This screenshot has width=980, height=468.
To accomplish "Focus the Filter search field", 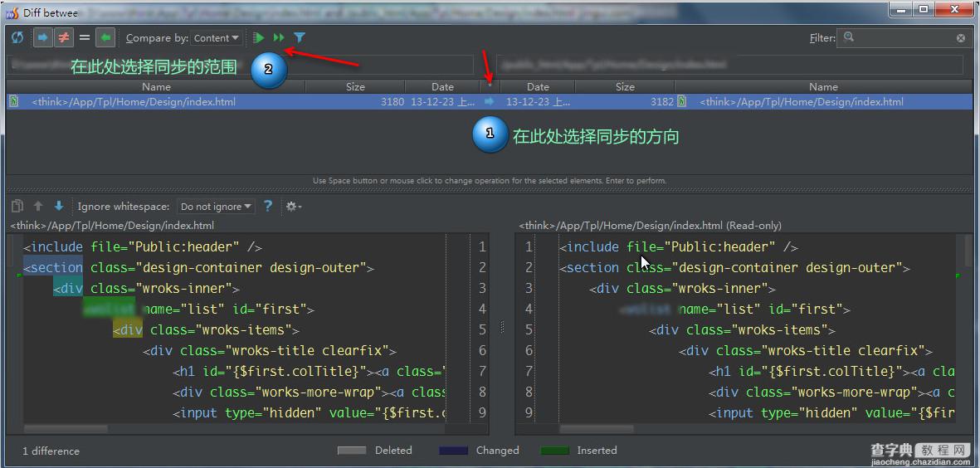I will (904, 38).
